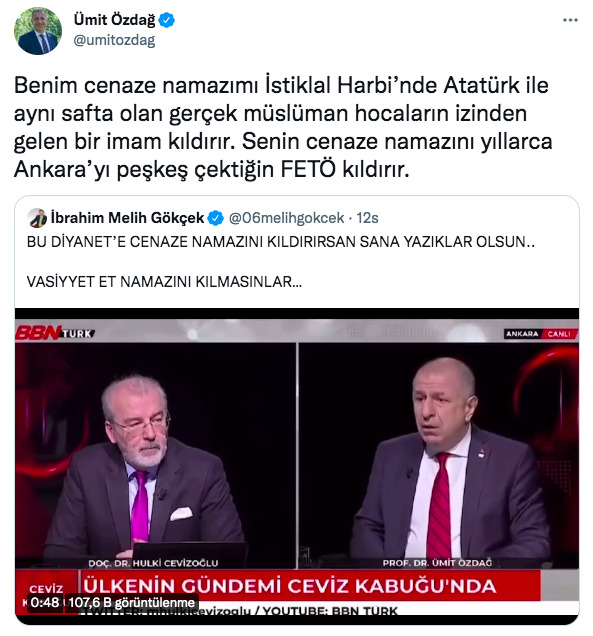
Task: Open İbrahim Melih Gökçek's small avatar
Action: coord(37,218)
